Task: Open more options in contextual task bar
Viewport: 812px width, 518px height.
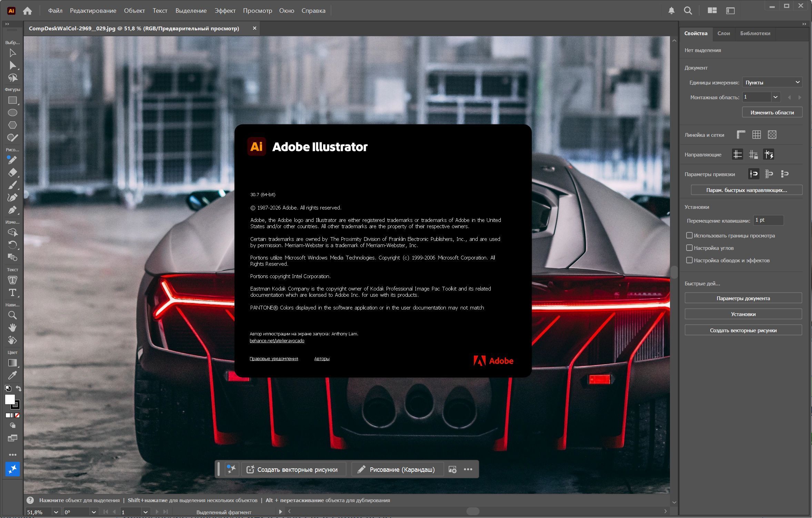Action: pos(468,469)
